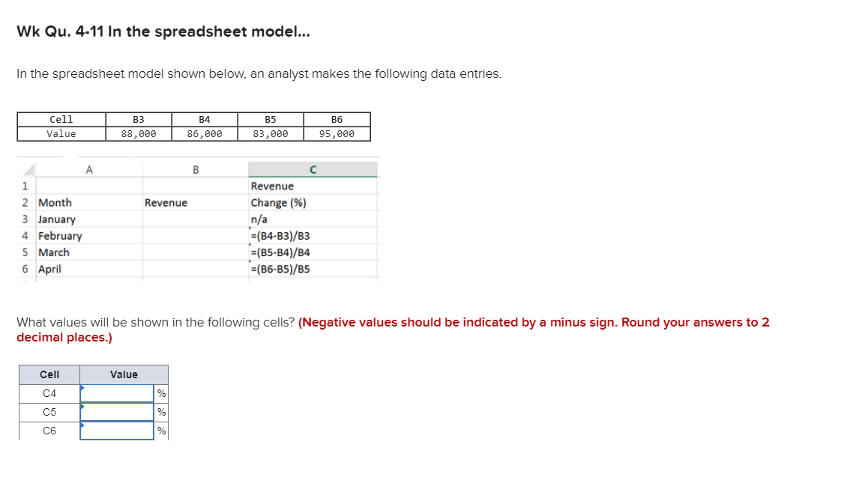
Task: Select the B3 value 88,000 in the table
Action: point(139,133)
